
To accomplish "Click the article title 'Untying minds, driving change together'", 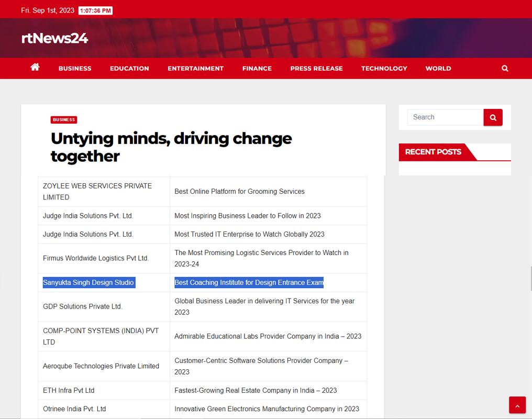I will (171, 147).
